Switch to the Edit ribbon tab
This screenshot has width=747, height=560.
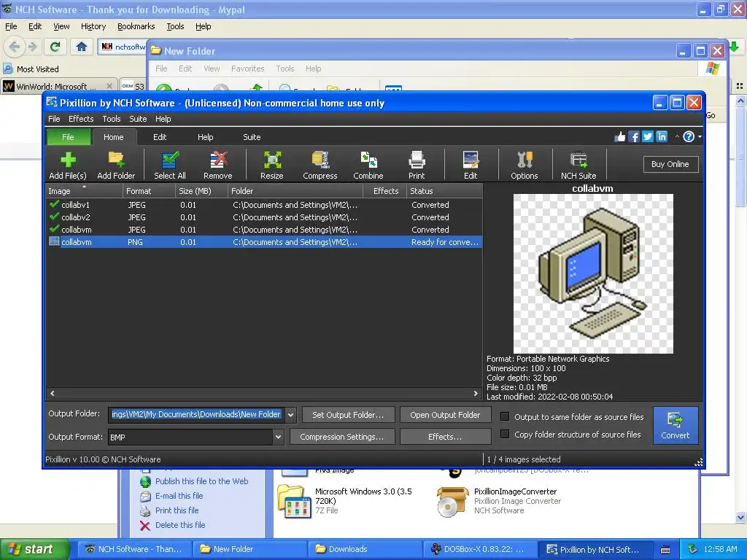(x=160, y=137)
